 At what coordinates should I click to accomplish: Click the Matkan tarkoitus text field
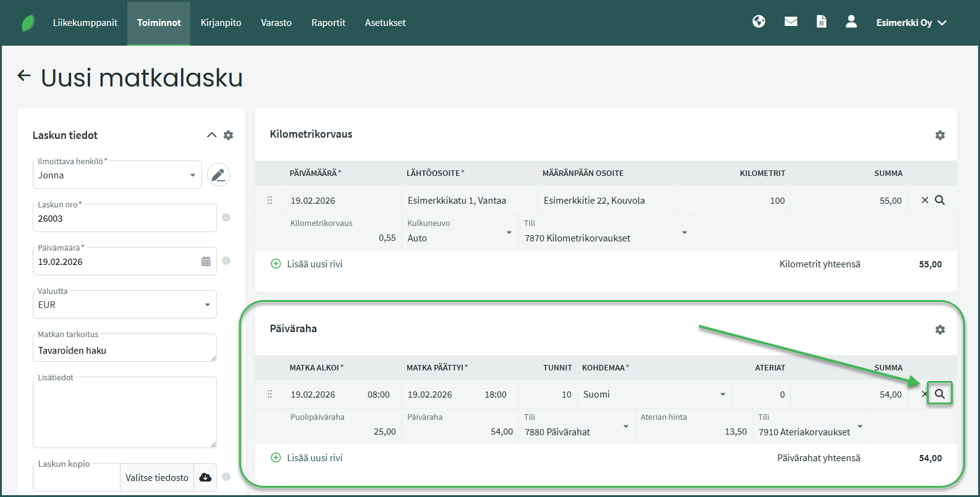[x=124, y=350]
